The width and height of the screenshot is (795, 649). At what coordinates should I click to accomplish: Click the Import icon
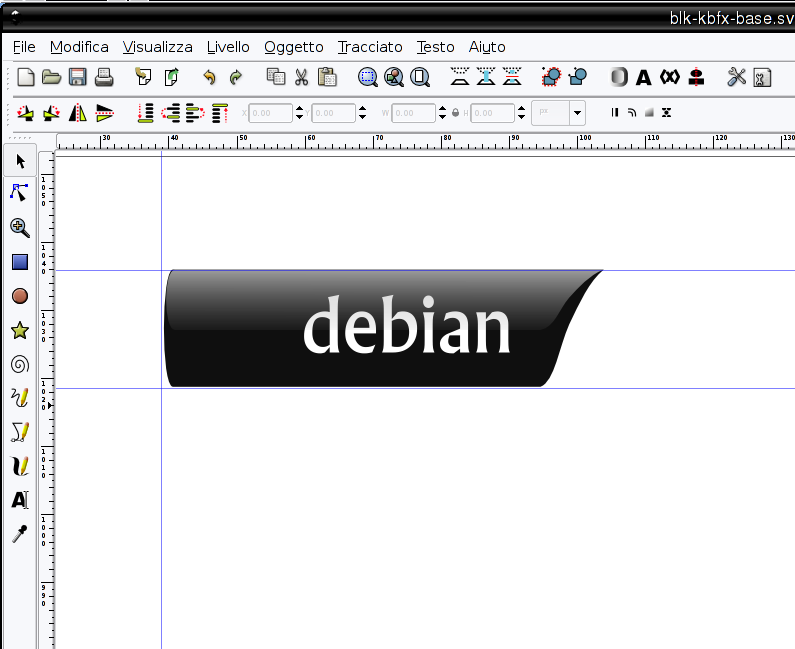pyautogui.click(x=143, y=77)
